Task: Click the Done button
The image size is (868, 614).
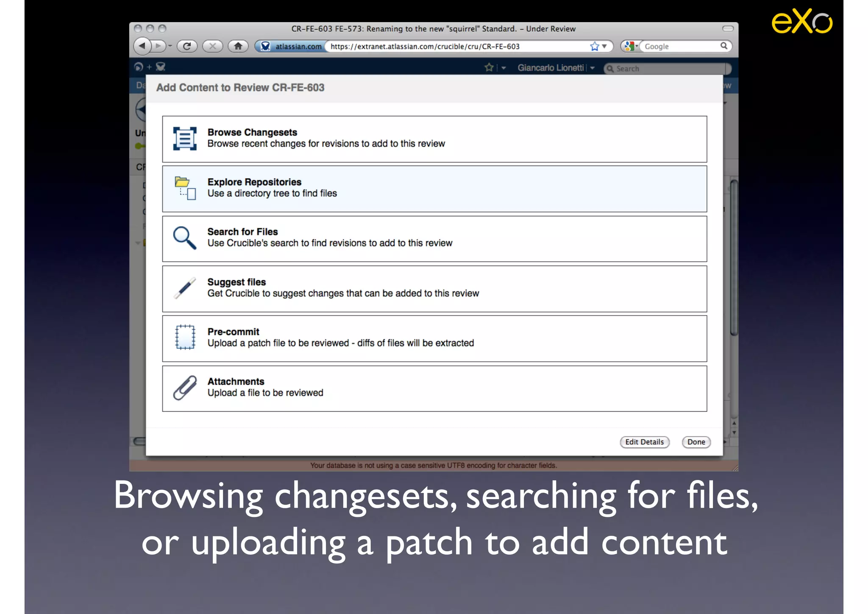Action: click(696, 442)
